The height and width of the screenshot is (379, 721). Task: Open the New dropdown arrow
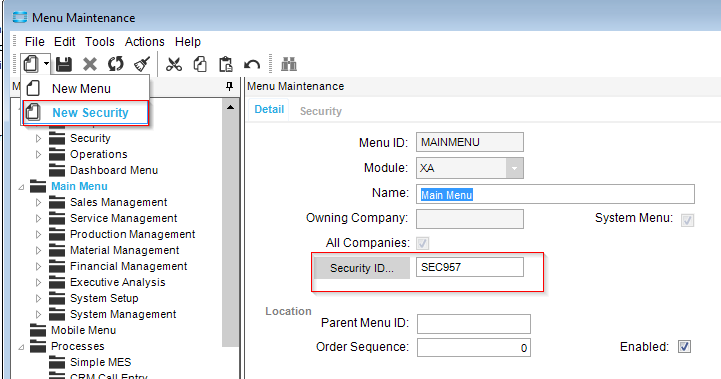coord(46,64)
